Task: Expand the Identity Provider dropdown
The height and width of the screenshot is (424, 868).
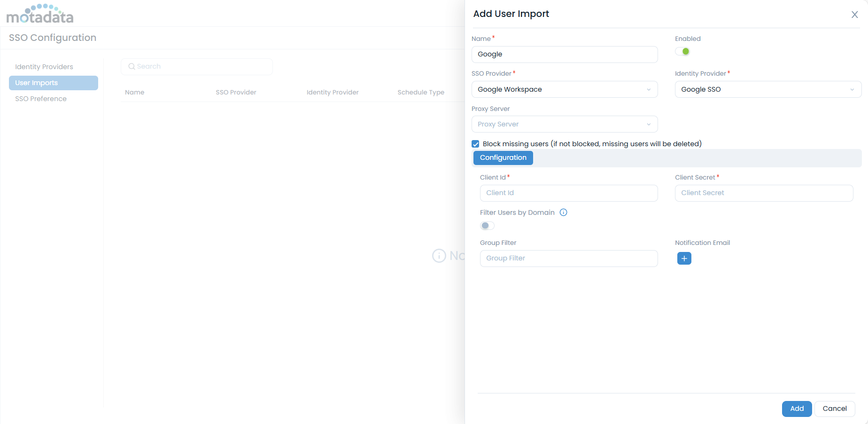Action: [767, 89]
